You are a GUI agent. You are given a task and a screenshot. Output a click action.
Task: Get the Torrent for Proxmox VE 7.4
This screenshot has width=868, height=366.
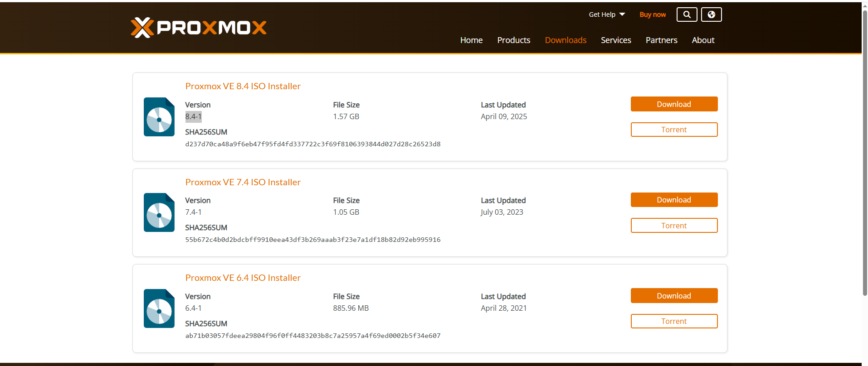674,226
